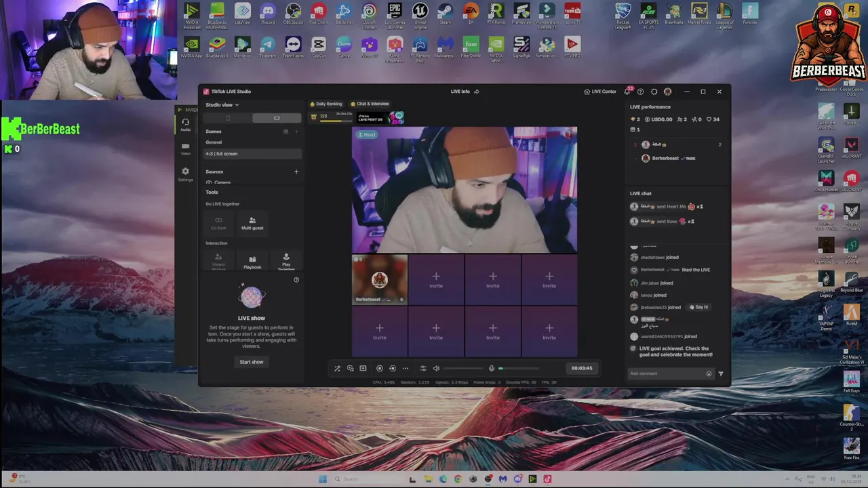868x488 pixels.
Task: Open Discord desktop shortcut
Action: (x=268, y=14)
